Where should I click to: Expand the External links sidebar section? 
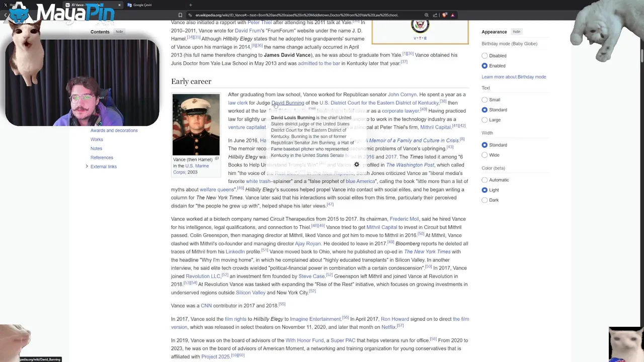87,166
